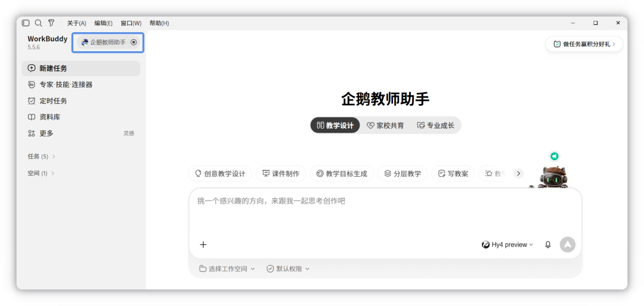Screen dimensions: 644x306
Task: Open the 窗口(W) menu
Action: pos(131,23)
